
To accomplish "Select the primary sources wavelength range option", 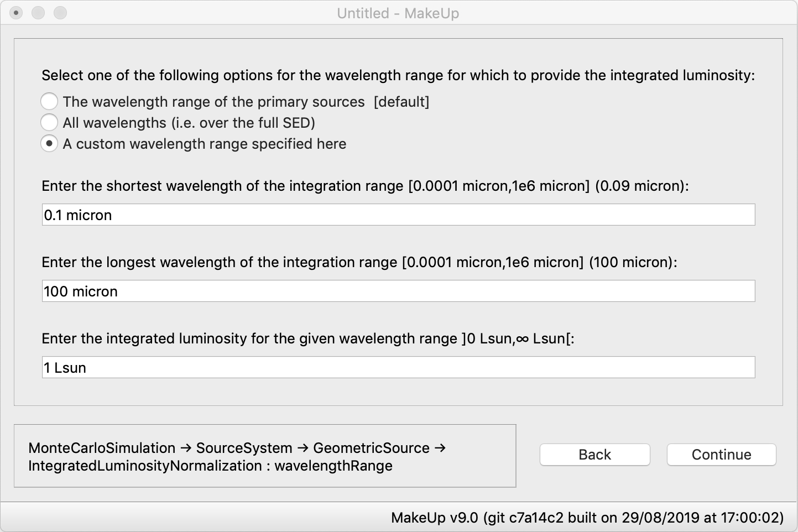I will 49,102.
